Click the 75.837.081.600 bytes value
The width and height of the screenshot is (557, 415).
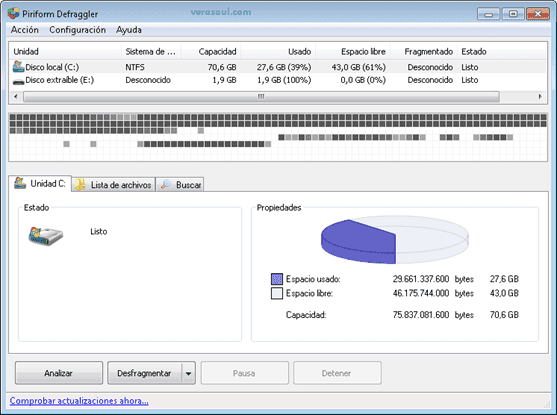pos(421,315)
